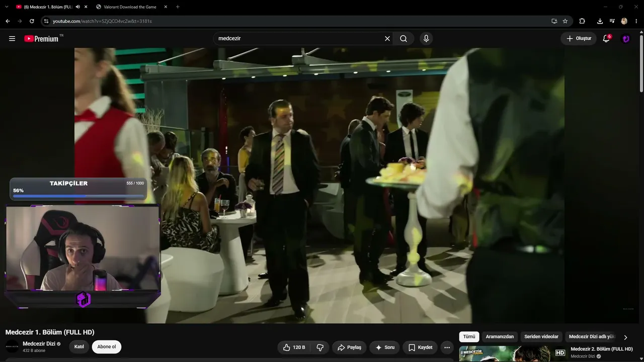The image size is (644, 362).
Task: Select the Medcezir Dizi adlı filter chip
Action: pos(592,337)
